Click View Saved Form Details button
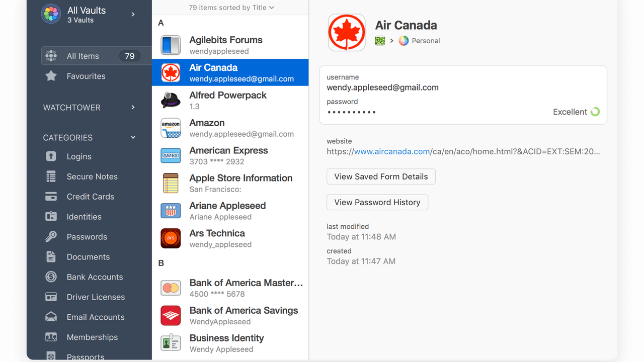This screenshot has height=362, width=644. pos(381,176)
